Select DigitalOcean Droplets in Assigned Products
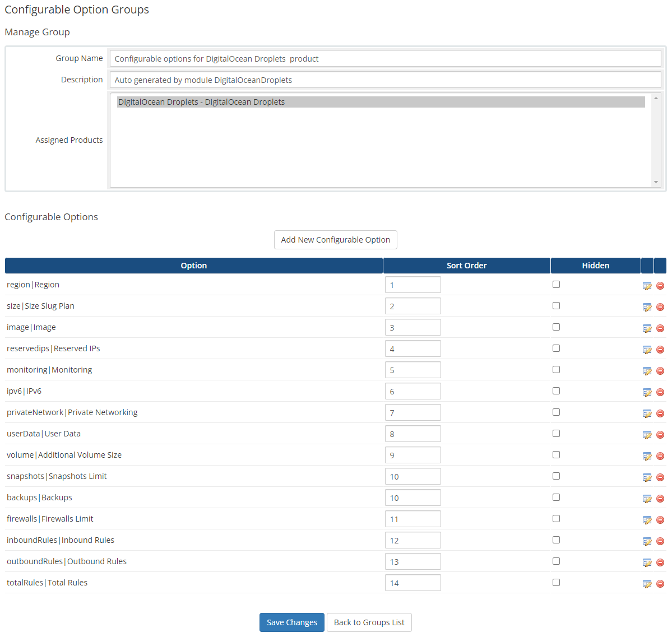This screenshot has height=637, width=672. pos(202,101)
